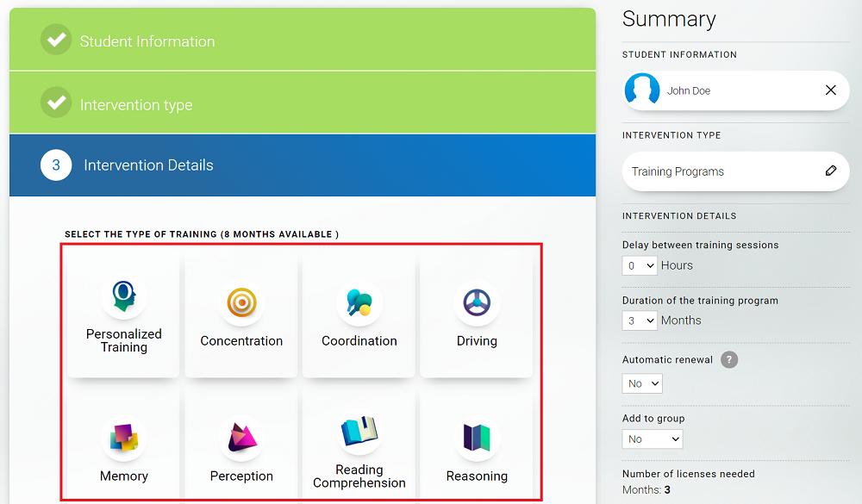
Task: Select the Perception training icon
Action: coord(241,439)
